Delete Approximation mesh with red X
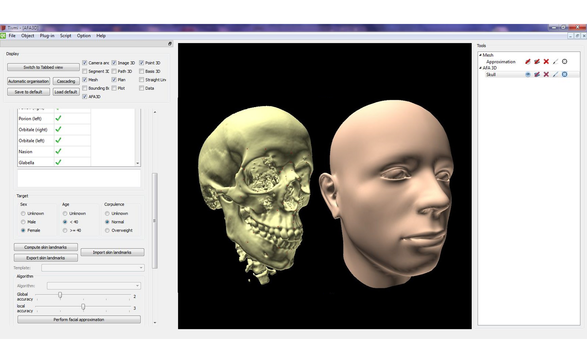Image resolution: width=587 pixels, height=363 pixels. [x=546, y=61]
